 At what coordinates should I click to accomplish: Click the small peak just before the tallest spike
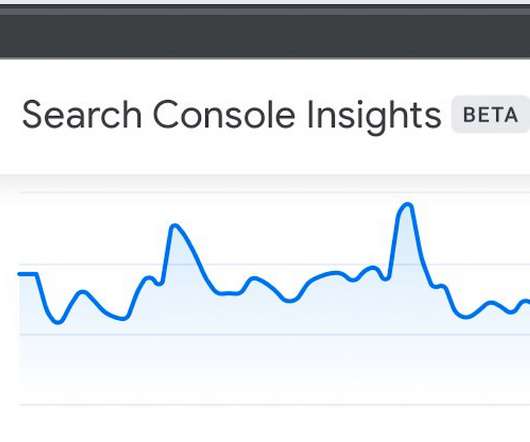372,269
